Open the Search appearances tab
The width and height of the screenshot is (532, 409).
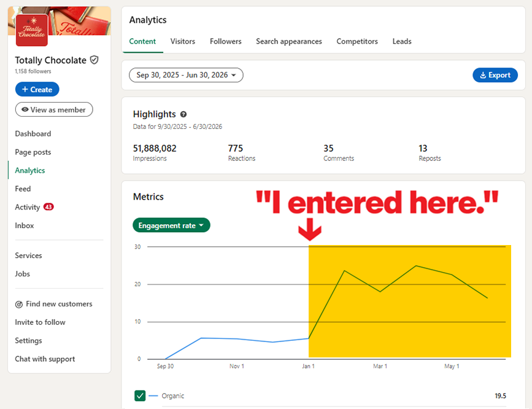click(289, 41)
